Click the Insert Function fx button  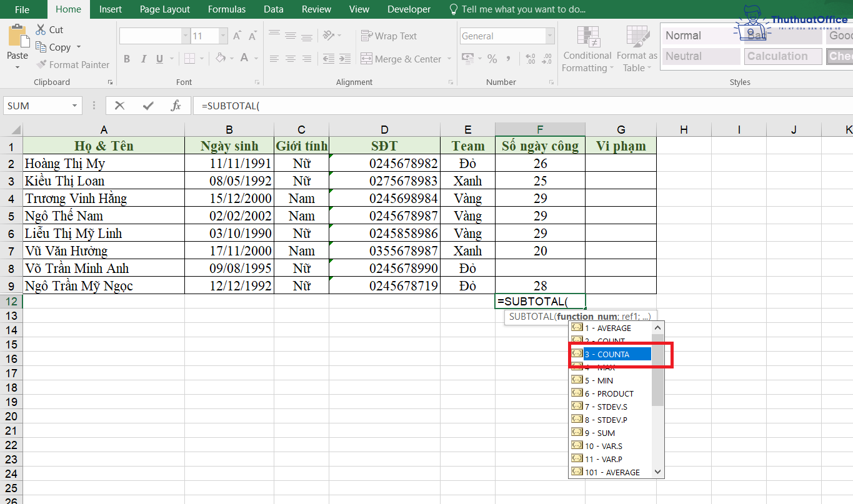[x=177, y=106]
